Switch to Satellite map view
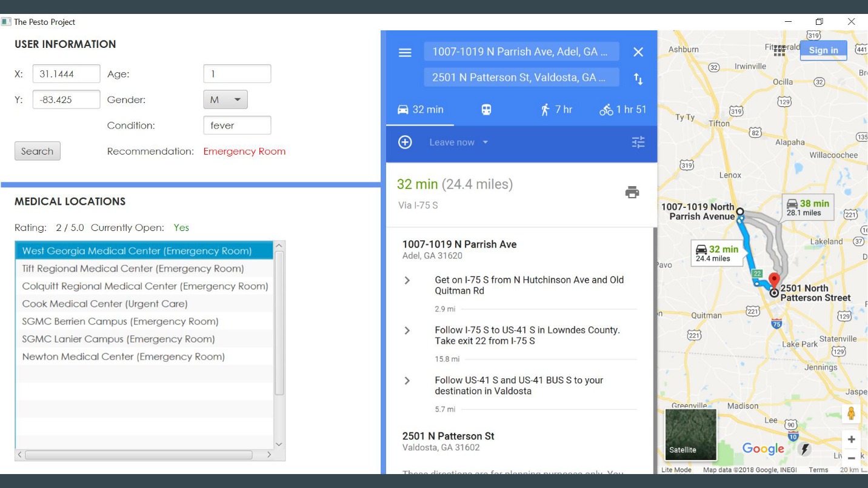Viewport: 868px width, 488px height. tap(690, 435)
